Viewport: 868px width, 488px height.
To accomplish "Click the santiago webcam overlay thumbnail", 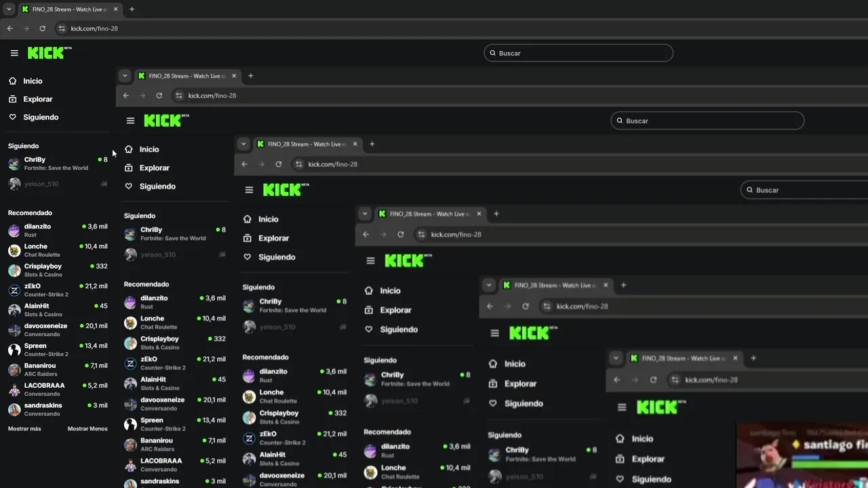I will pos(802,455).
